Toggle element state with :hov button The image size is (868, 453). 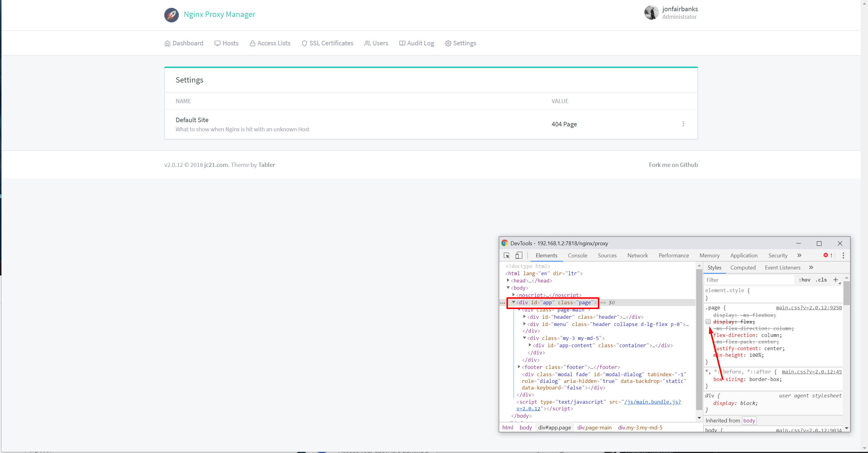point(805,279)
